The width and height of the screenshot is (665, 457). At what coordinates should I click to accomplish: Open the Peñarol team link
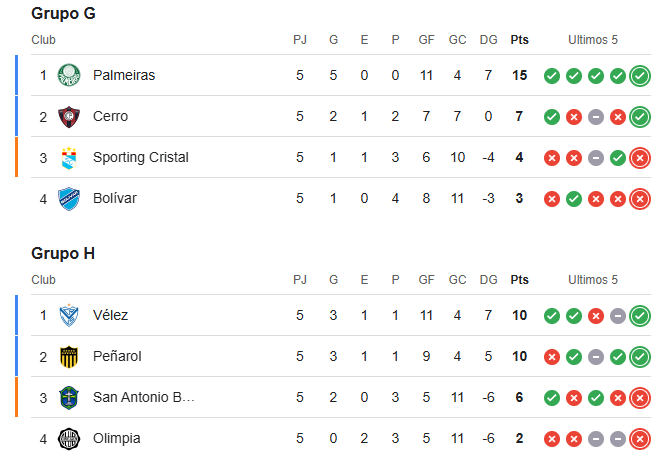tap(117, 356)
